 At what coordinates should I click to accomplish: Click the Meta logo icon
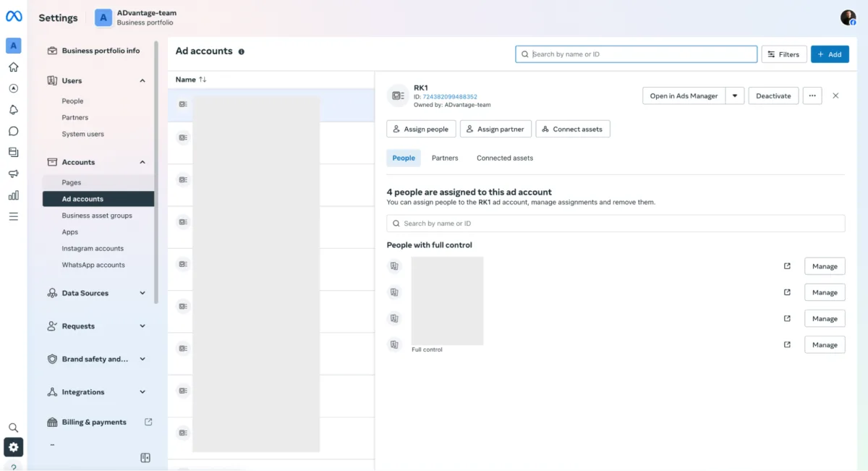[x=14, y=17]
